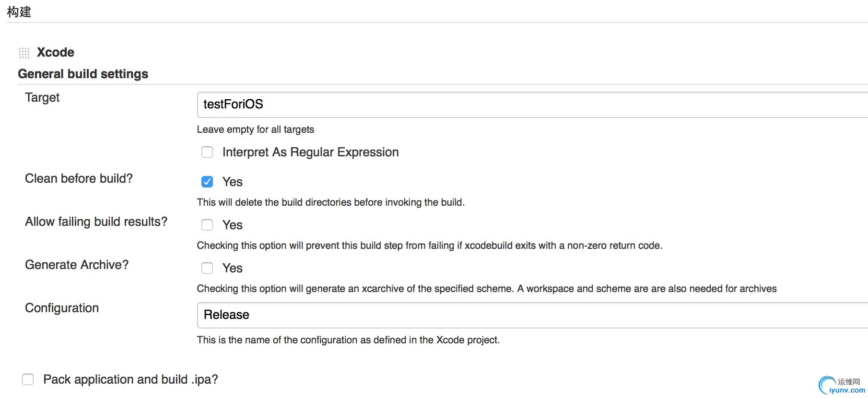
Task: Uncheck the Clean before build checkbox
Action: (x=207, y=182)
